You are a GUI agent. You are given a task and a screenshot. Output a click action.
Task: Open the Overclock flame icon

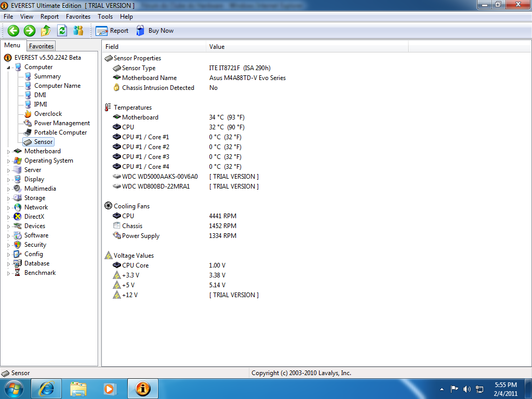(28, 114)
